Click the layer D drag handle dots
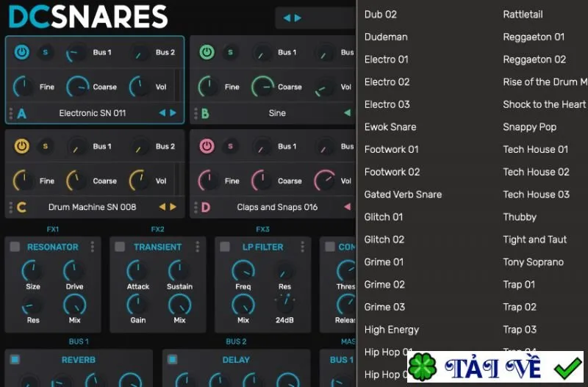Image resolution: width=588 pixels, height=387 pixels. [196, 207]
